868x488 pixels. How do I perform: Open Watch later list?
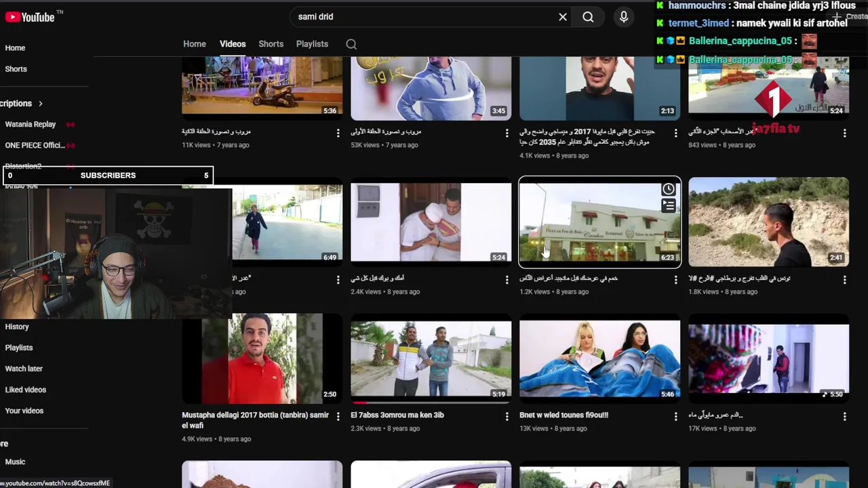[x=24, y=369]
